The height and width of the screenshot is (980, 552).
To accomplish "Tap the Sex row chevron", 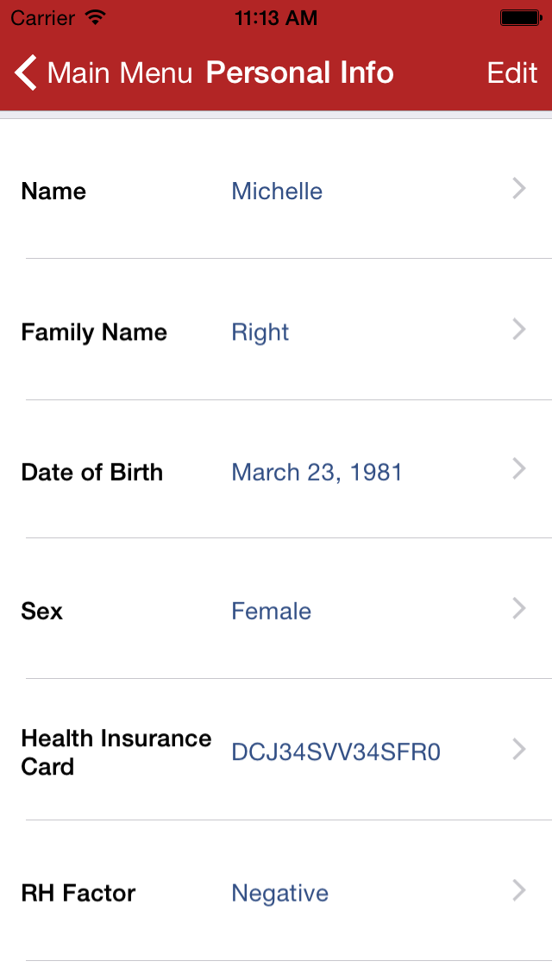I will [x=518, y=609].
